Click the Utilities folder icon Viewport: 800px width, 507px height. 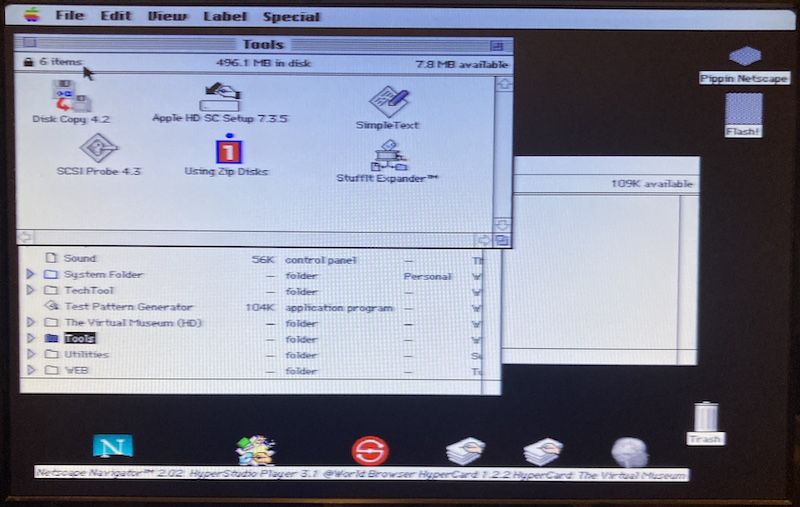click(51, 354)
